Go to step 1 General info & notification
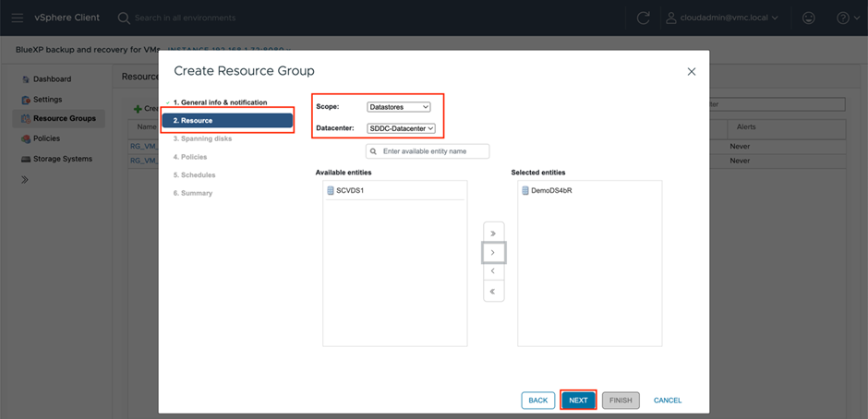868x419 pixels. click(x=220, y=102)
